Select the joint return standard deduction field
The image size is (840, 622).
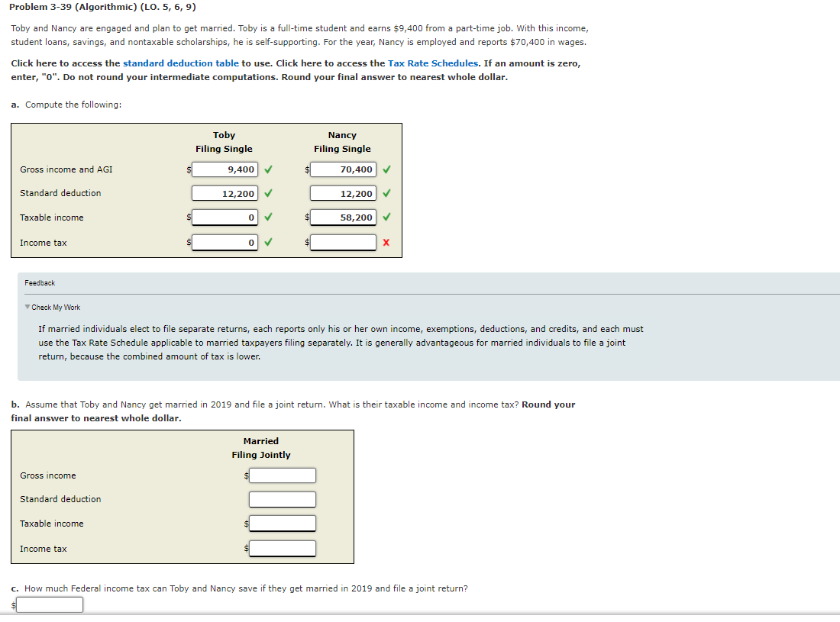(x=282, y=499)
